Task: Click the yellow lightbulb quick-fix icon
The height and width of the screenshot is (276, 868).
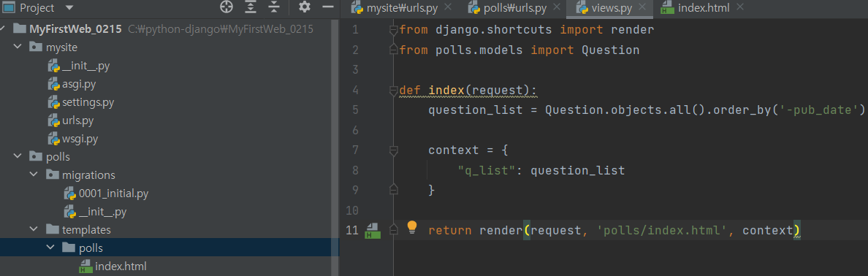Action: (x=412, y=227)
